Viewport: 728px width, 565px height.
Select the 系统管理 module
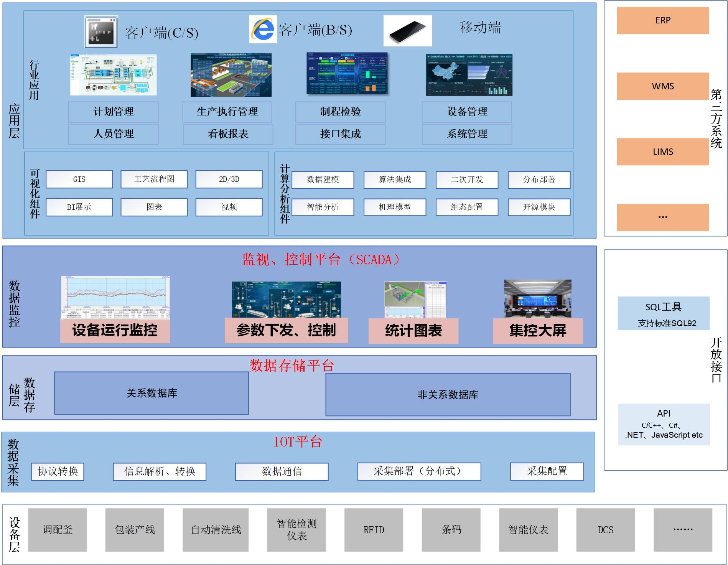click(x=467, y=134)
